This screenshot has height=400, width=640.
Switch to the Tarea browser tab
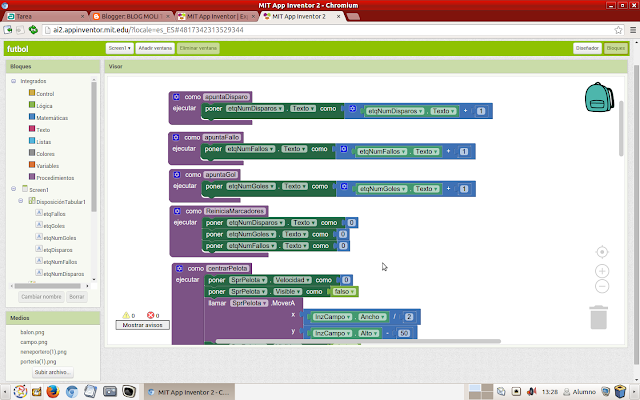[x=46, y=16]
